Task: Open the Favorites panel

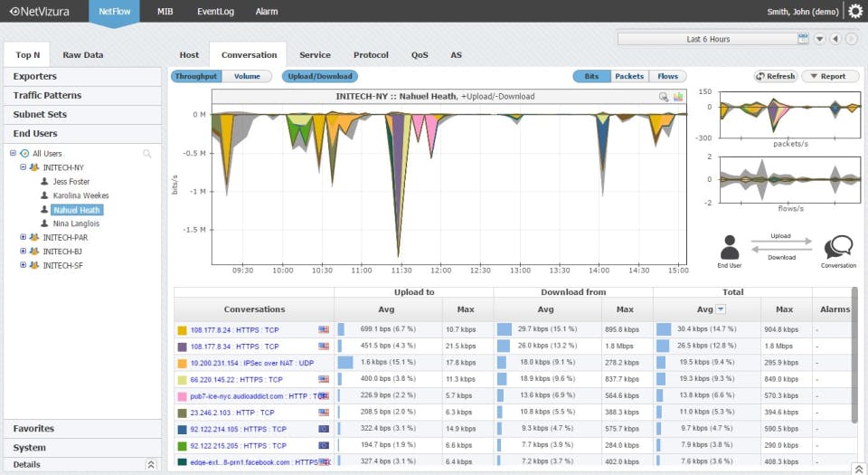Action: 82,429
